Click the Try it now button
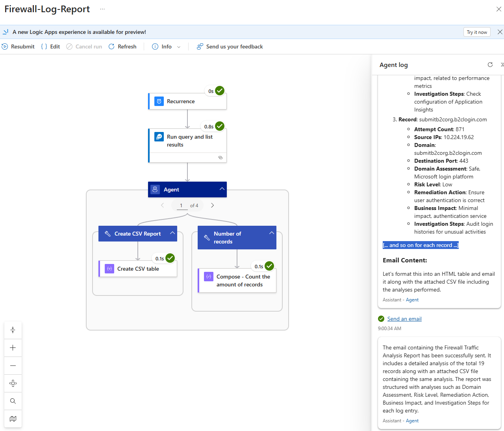 tap(476, 32)
